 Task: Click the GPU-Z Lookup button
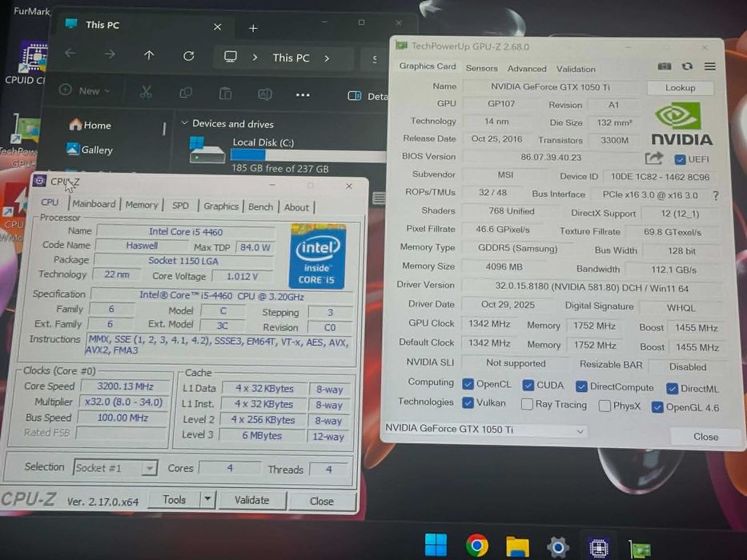(680, 88)
